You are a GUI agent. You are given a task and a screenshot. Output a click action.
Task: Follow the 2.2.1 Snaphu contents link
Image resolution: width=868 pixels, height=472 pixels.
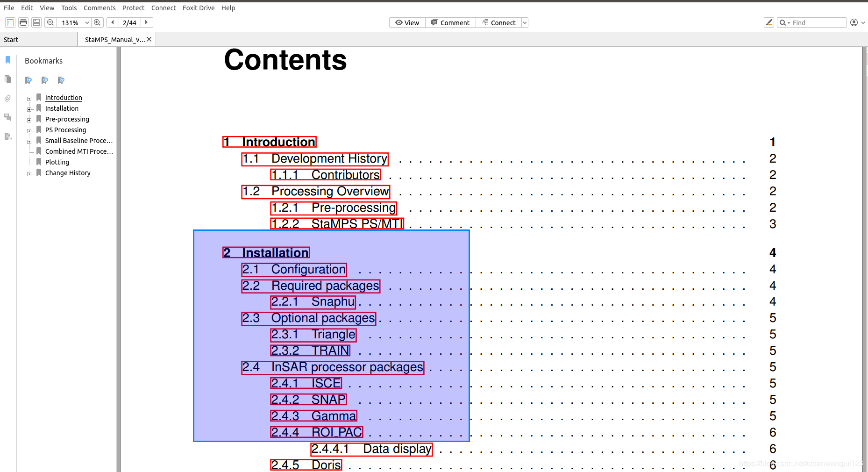pos(313,302)
